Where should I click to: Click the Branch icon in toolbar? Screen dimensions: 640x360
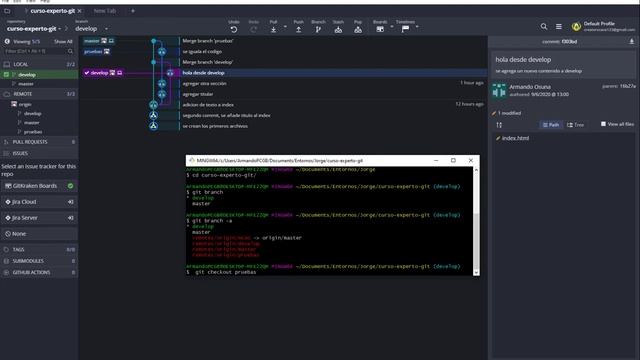(x=318, y=29)
